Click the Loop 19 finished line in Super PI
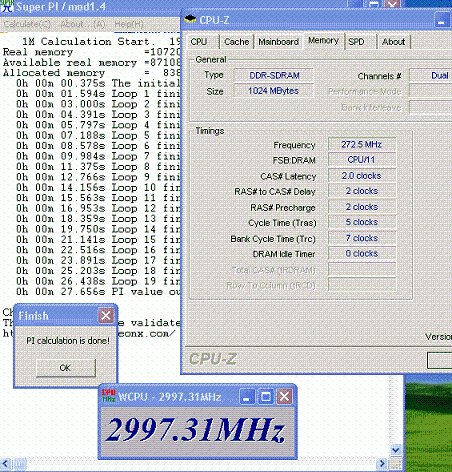 tap(98, 281)
